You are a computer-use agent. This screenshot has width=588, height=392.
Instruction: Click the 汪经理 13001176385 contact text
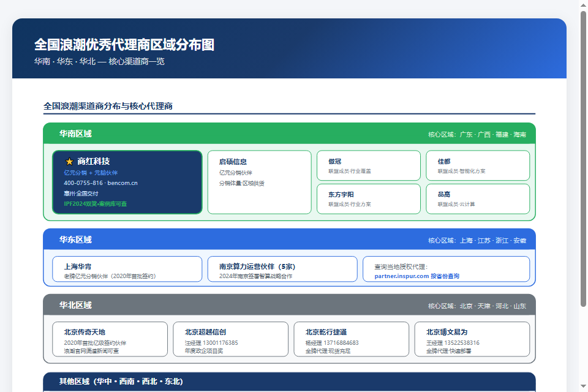click(x=211, y=343)
